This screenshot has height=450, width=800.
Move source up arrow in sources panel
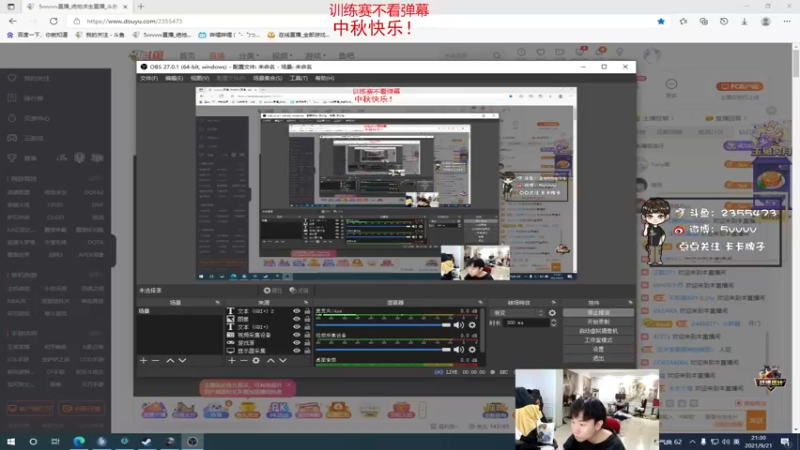pyautogui.click(x=270, y=360)
